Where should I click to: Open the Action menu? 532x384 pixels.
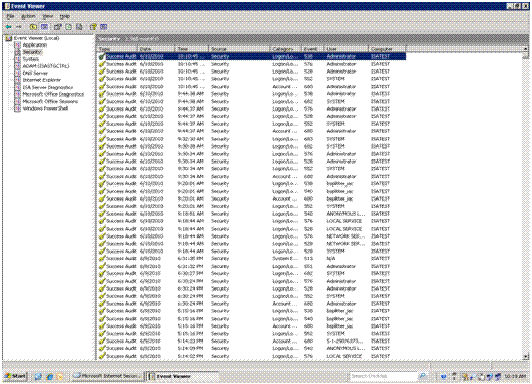pos(28,16)
